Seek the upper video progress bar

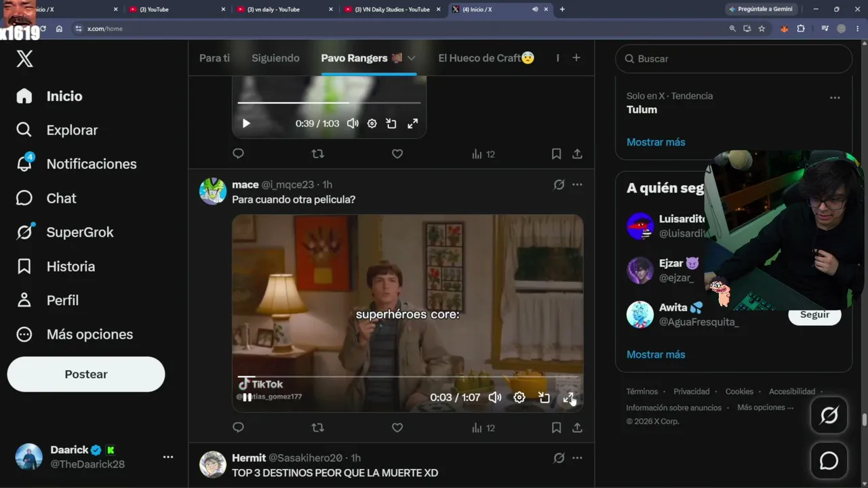pyautogui.click(x=329, y=103)
